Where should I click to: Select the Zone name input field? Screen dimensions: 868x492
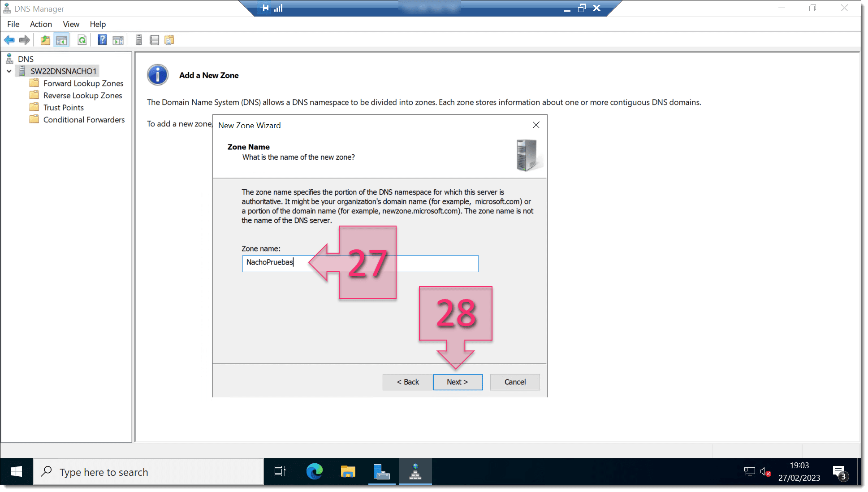[360, 262]
